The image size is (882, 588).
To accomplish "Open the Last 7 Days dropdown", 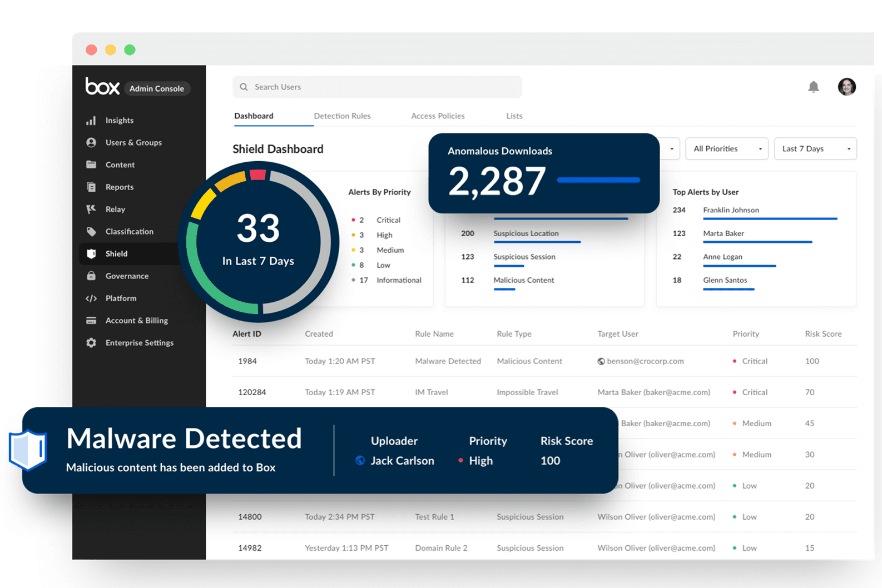I will [x=815, y=149].
